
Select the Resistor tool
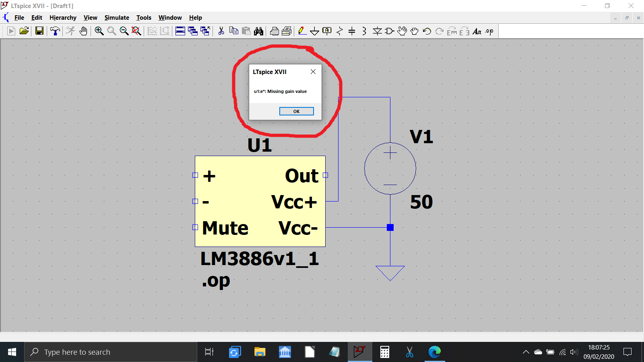[340, 31]
